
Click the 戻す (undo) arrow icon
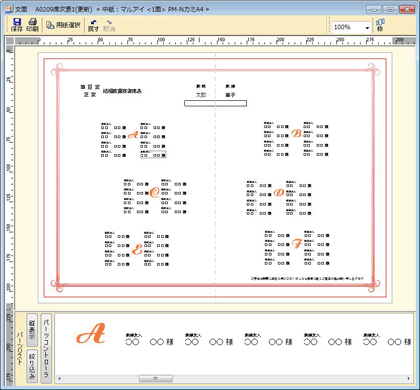[x=93, y=26]
